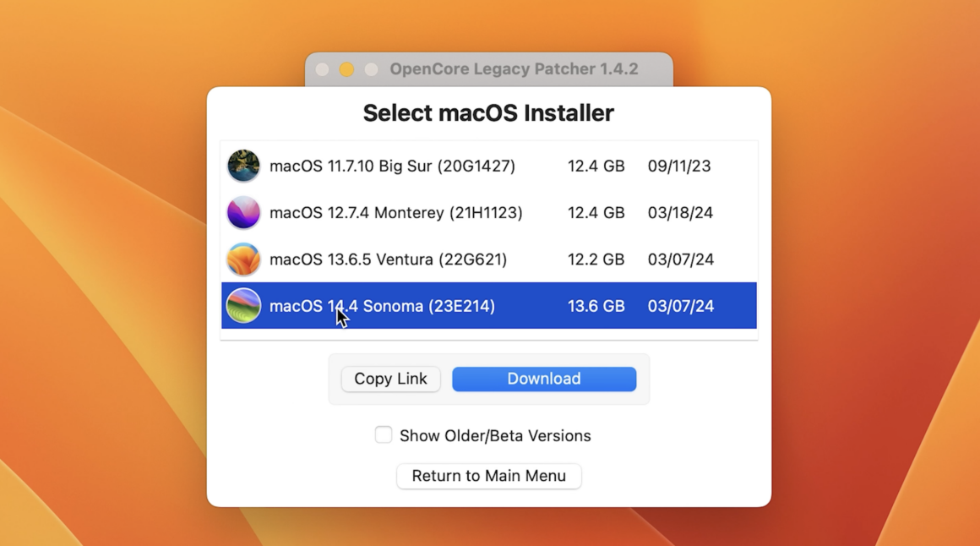980x546 pixels.
Task: Click the Sonoma installer icon
Action: coord(243,306)
